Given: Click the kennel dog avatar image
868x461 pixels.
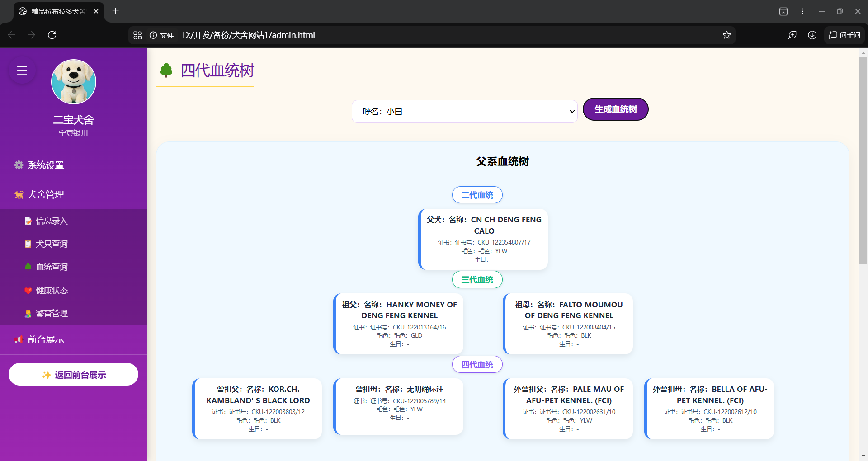Looking at the screenshot, I should pyautogui.click(x=74, y=82).
